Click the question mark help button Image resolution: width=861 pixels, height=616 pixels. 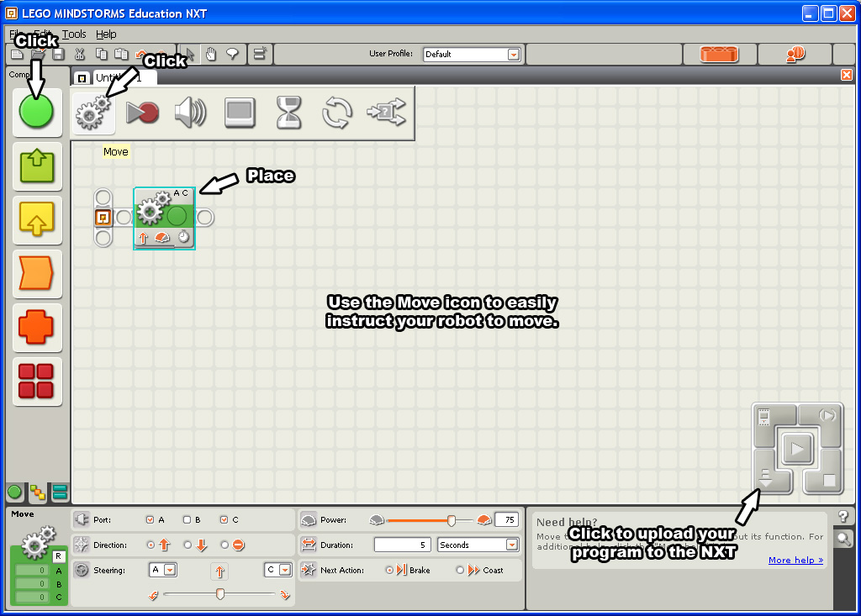(843, 516)
